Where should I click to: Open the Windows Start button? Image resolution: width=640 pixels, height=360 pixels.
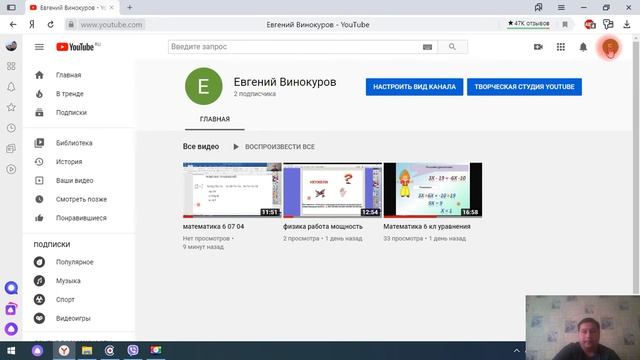[x=11, y=351]
